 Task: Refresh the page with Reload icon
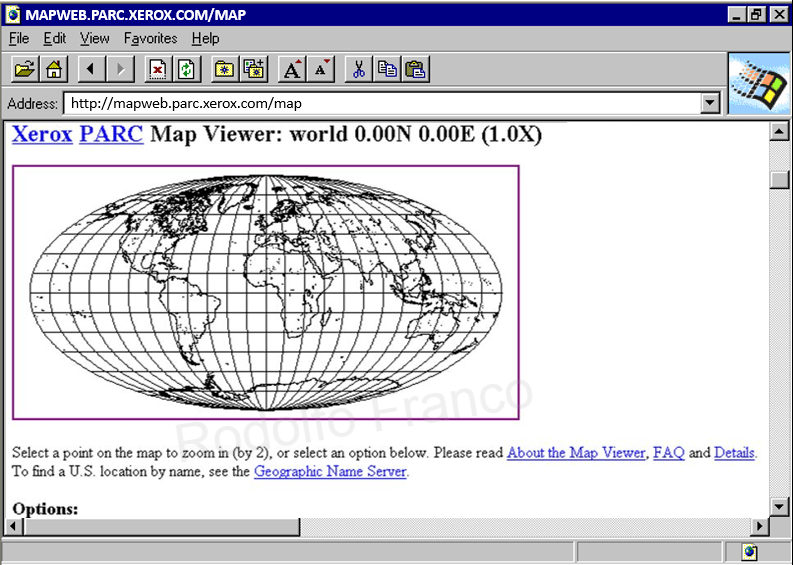187,69
